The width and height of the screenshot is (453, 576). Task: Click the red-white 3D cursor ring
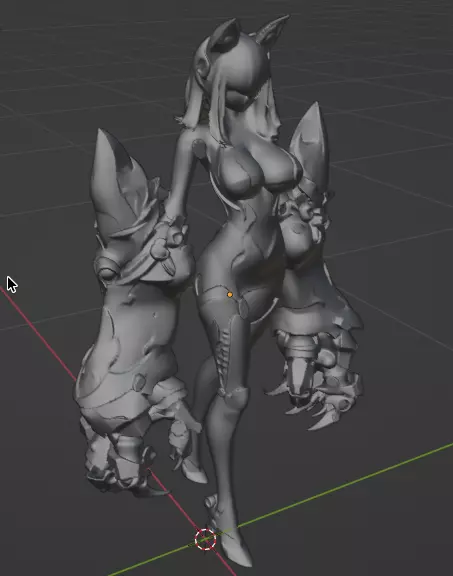pos(205,539)
